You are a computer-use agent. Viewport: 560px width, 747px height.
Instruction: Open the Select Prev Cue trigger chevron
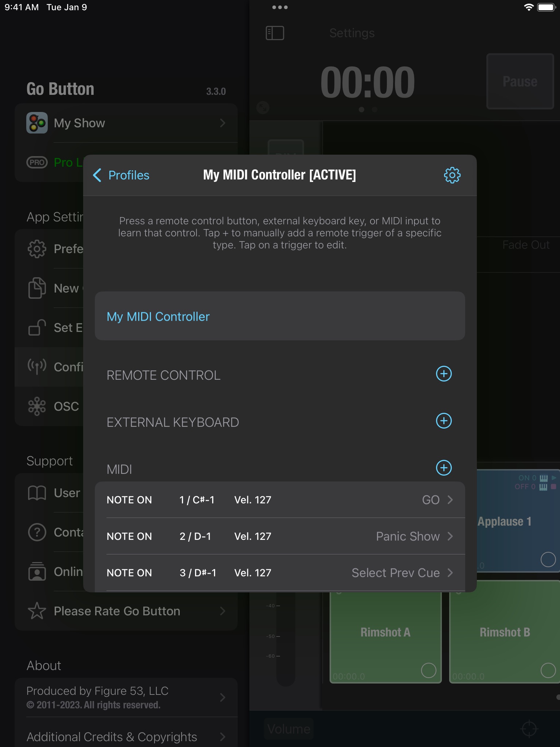[450, 573]
